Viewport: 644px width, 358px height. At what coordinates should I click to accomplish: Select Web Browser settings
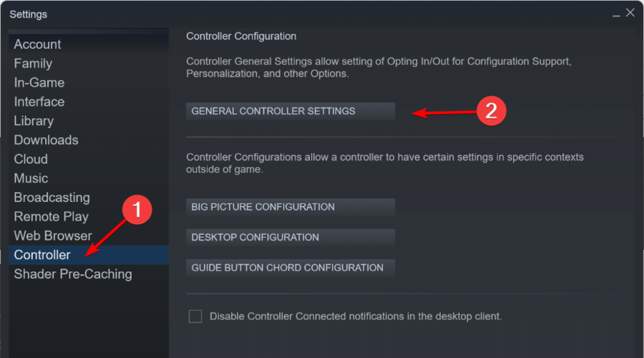tap(53, 236)
